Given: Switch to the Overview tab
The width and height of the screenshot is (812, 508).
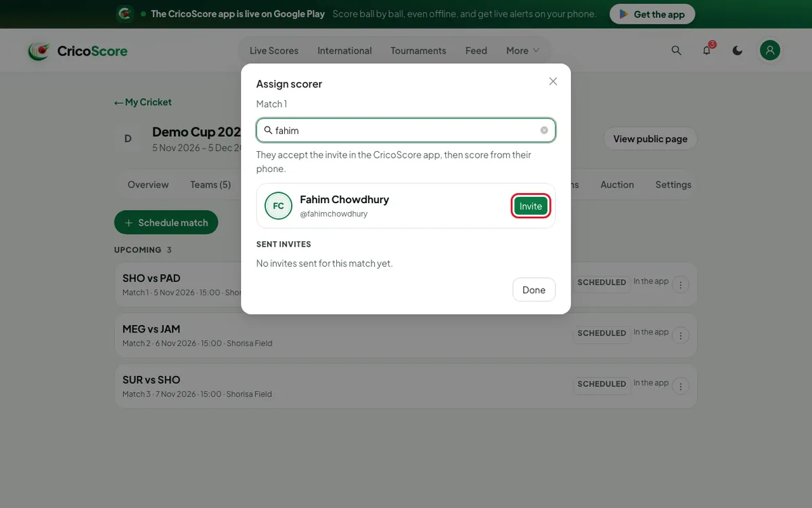Looking at the screenshot, I should tap(148, 185).
